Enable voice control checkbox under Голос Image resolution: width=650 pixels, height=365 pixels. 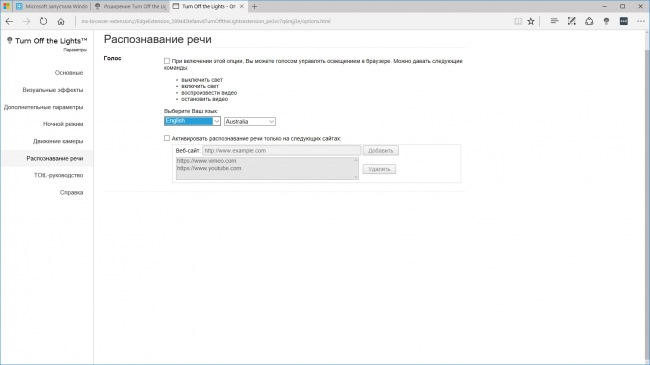point(167,61)
